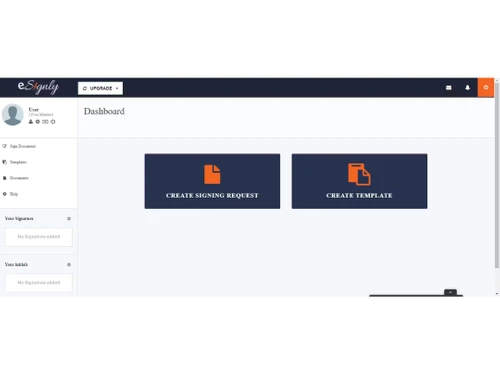Click the Templates copy icon

[5, 162]
